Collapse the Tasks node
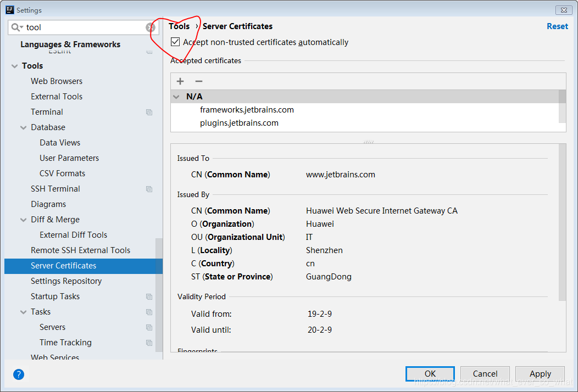Image resolution: width=578 pixels, height=392 pixels. [24, 312]
